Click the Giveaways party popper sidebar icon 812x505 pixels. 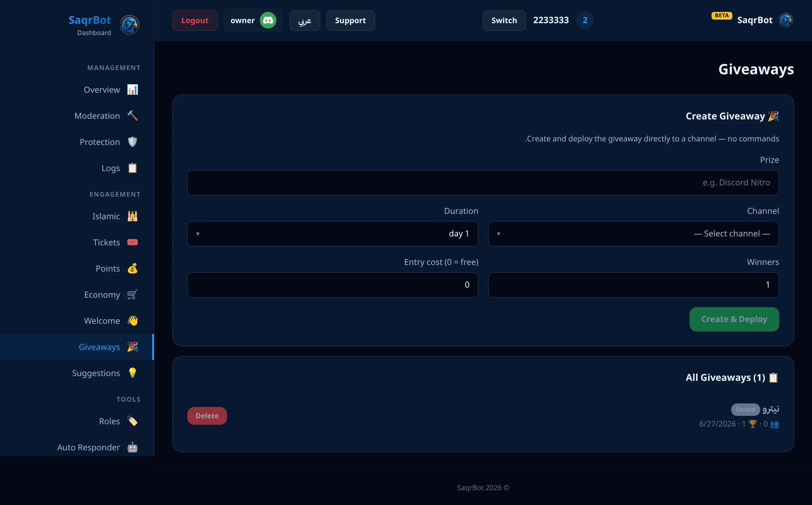132,347
